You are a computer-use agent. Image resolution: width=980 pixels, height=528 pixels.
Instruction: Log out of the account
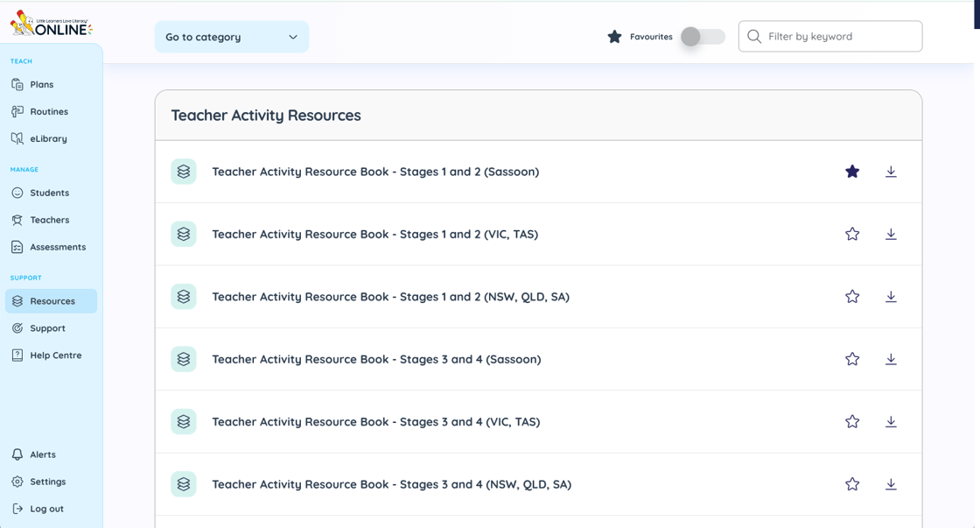45,509
